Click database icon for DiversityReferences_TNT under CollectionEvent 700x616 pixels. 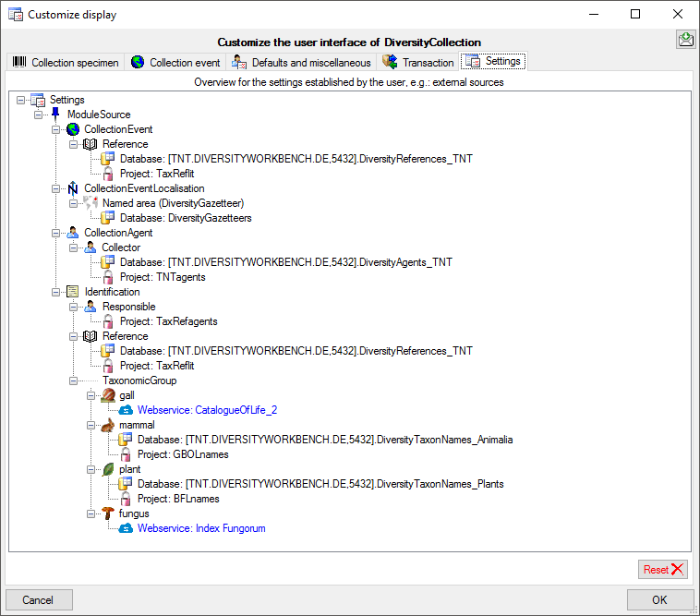point(108,159)
